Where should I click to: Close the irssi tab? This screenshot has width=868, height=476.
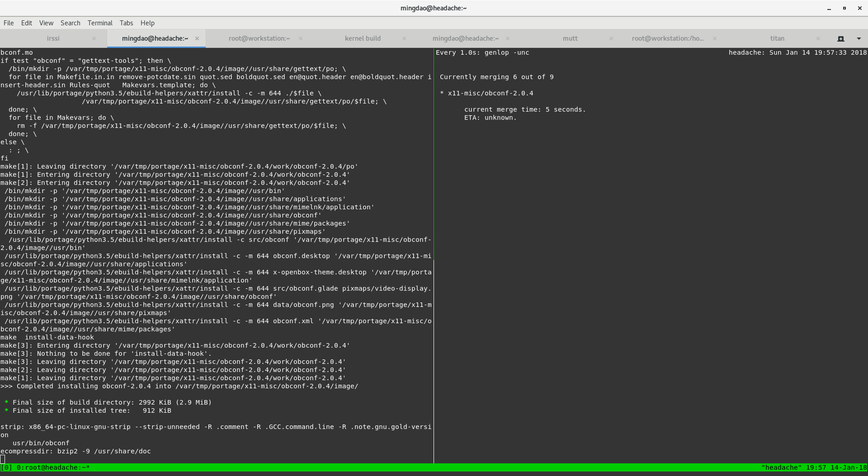click(x=94, y=38)
